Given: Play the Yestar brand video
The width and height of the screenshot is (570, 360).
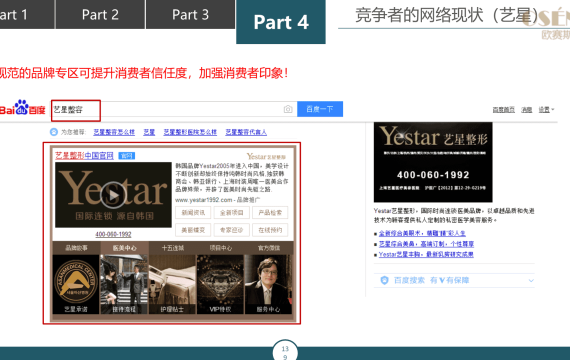Looking at the screenshot, I should tap(113, 195).
